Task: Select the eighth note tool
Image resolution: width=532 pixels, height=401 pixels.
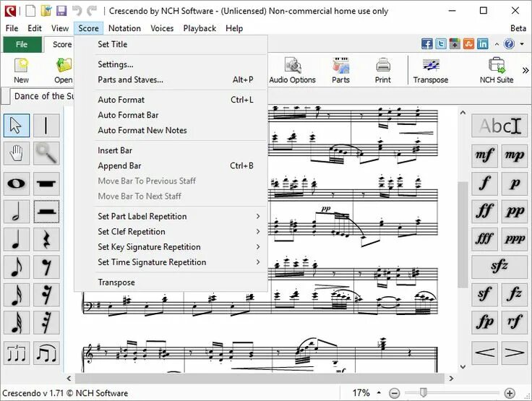Action: click(x=17, y=267)
